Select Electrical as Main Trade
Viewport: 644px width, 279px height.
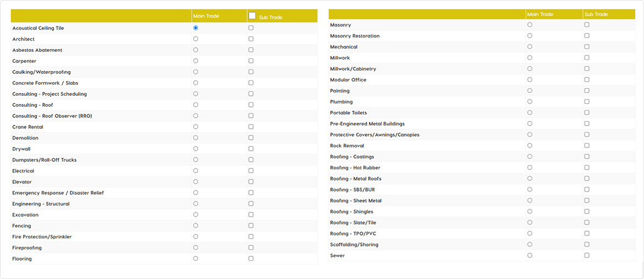click(x=195, y=171)
